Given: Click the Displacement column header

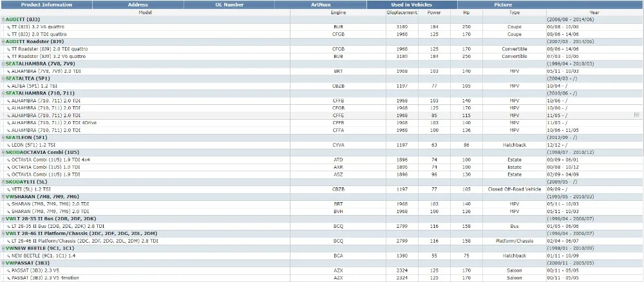Looking at the screenshot, I should [402, 12].
